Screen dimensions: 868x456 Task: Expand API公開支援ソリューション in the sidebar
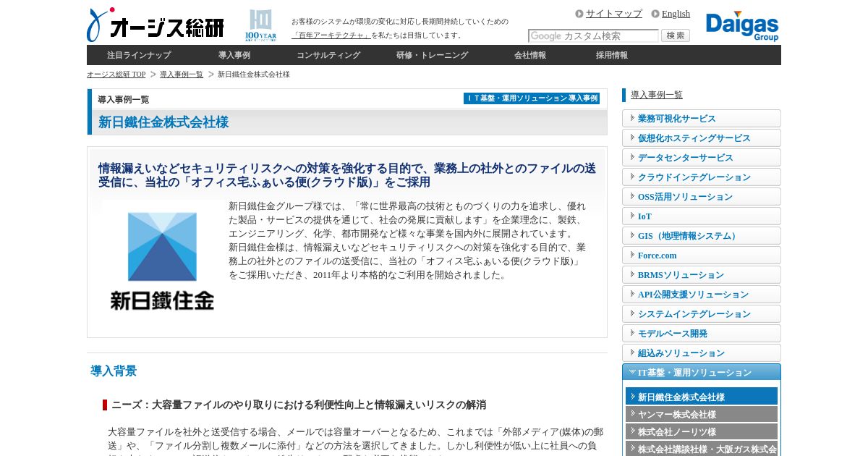[702, 295]
